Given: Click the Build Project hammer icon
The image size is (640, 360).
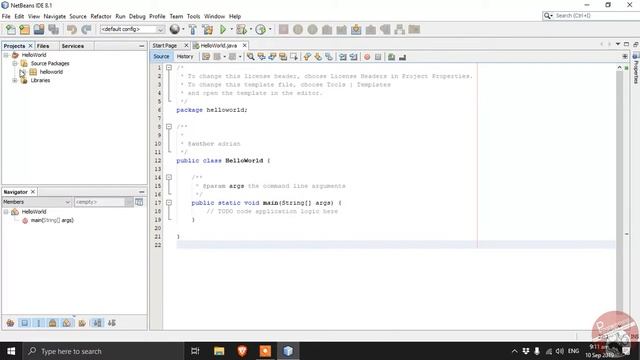Looking at the screenshot, I should coord(193,29).
